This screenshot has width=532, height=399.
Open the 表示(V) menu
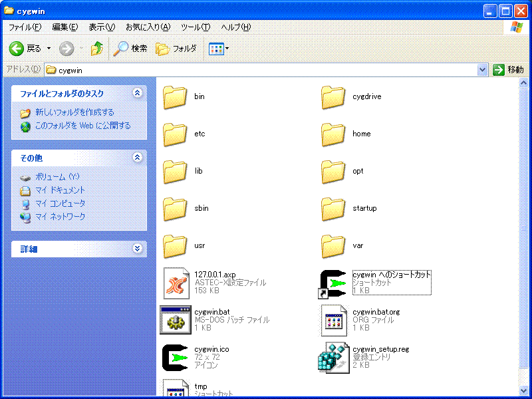point(102,27)
